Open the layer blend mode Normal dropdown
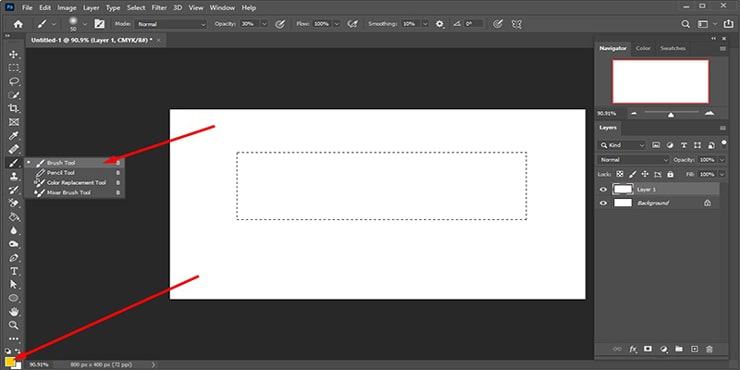This screenshot has width=740, height=370. [x=633, y=160]
